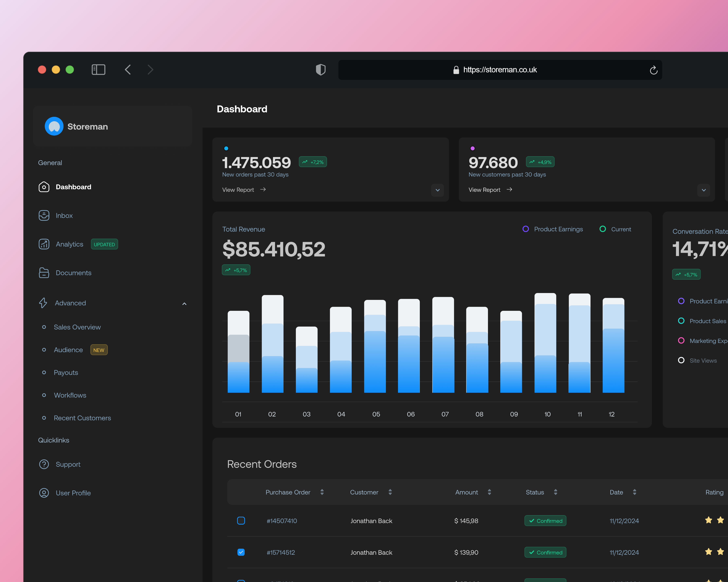728x582 pixels.
Task: Expand the New orders card chevron
Action: (437, 190)
